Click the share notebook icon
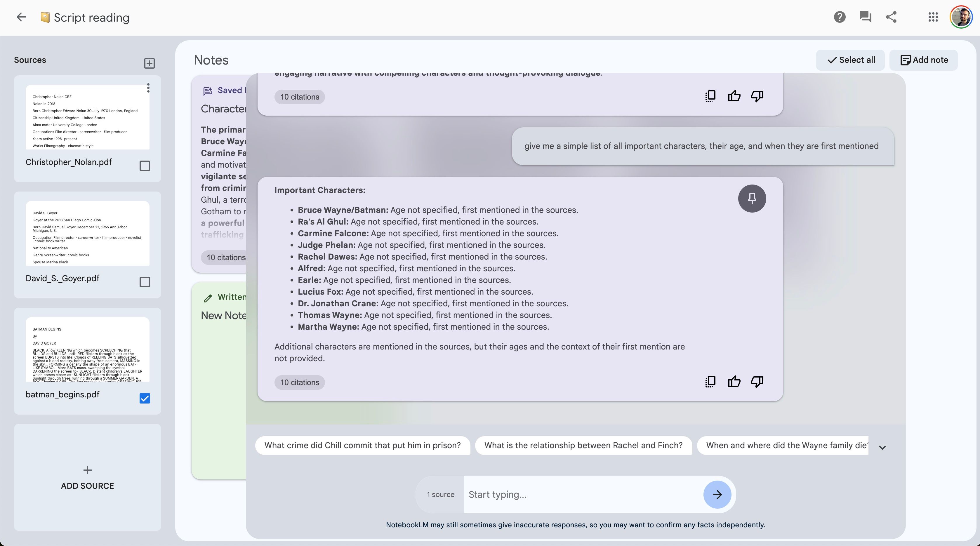The image size is (980, 546). coord(891,17)
